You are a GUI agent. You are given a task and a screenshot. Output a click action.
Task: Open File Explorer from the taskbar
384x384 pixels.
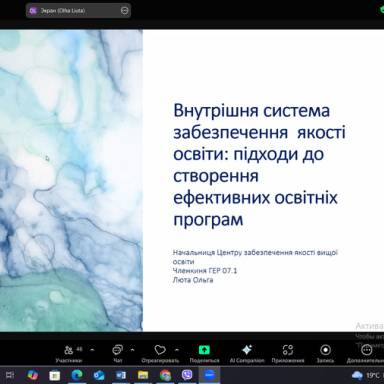[x=143, y=376]
